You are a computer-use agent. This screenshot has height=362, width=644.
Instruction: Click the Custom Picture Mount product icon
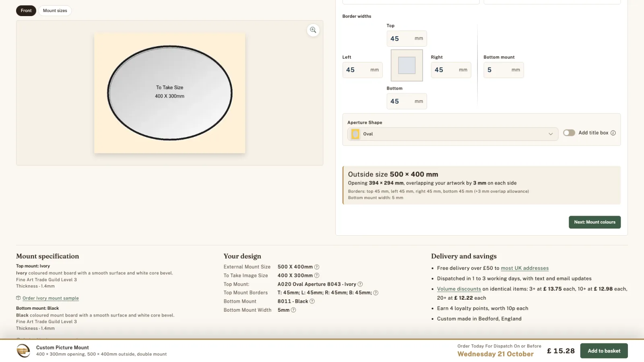23,351
